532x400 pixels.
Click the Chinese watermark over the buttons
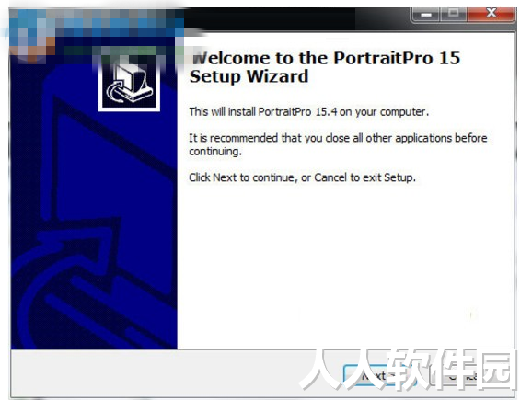coord(407,370)
